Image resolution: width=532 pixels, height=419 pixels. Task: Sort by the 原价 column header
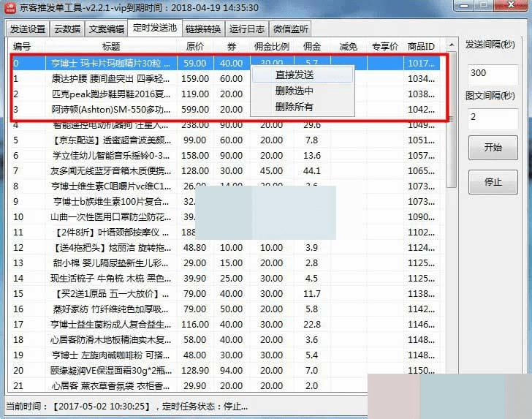click(195, 46)
